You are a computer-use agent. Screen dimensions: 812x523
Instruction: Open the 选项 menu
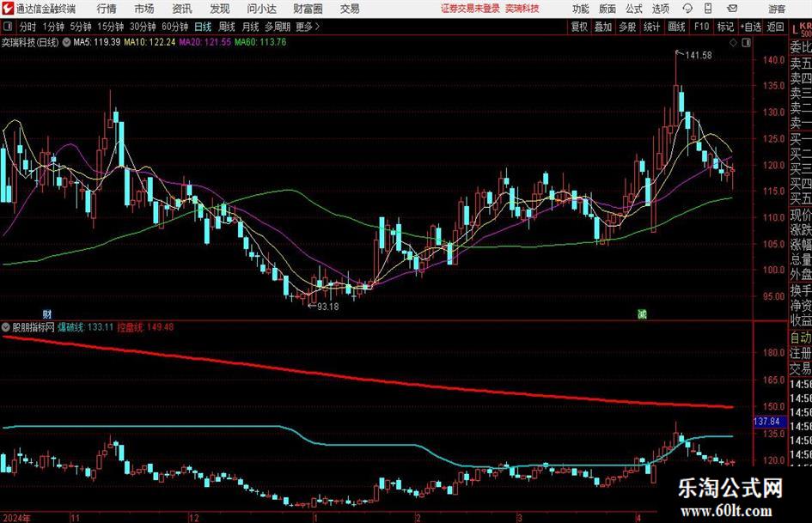660,9
